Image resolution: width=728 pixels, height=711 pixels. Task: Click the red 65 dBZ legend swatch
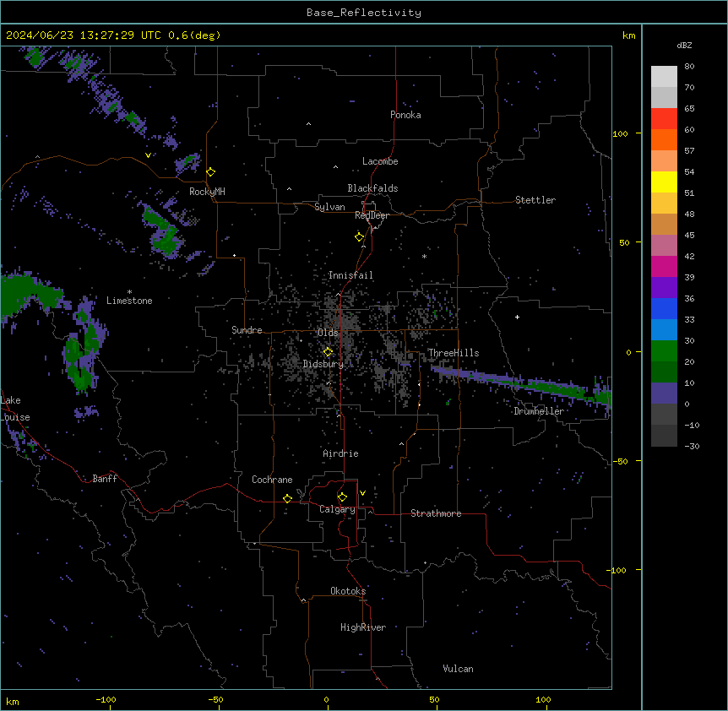pos(664,118)
